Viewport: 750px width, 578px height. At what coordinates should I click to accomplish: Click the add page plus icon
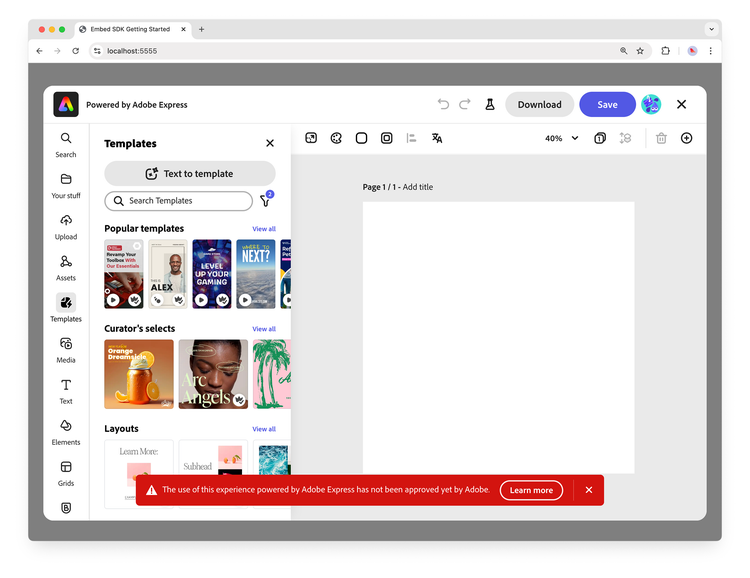(x=686, y=138)
